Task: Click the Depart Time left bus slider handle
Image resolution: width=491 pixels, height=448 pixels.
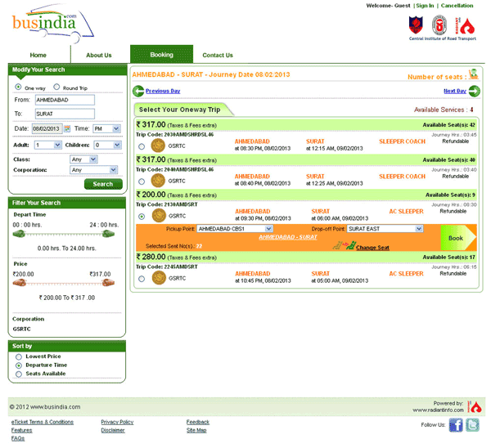Action: (19, 234)
